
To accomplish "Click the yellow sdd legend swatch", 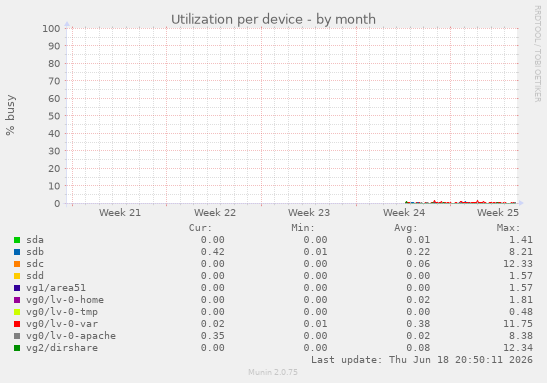I will (17, 276).
